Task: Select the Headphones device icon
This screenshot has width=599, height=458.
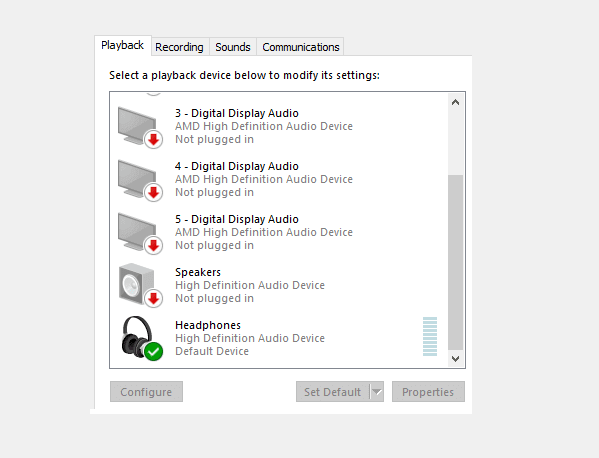Action: pos(141,338)
